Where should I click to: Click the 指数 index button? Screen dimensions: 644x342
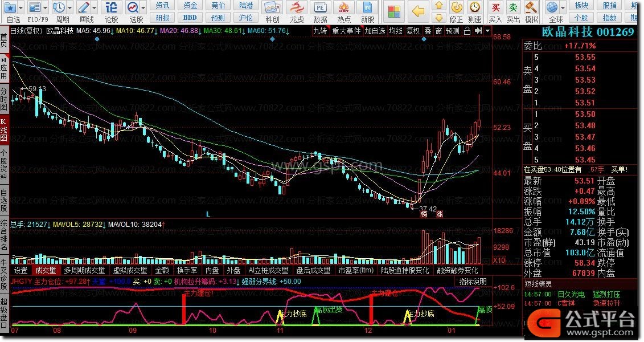[x=609, y=18]
